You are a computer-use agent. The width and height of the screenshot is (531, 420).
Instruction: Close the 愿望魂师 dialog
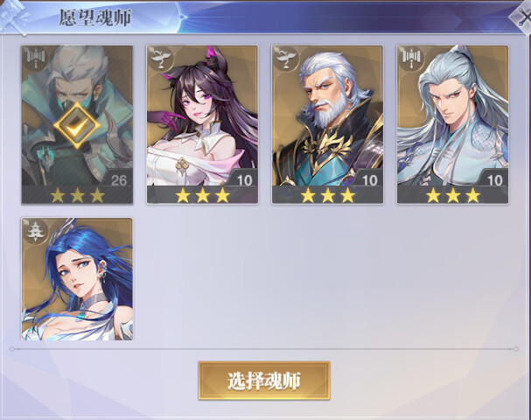521,18
